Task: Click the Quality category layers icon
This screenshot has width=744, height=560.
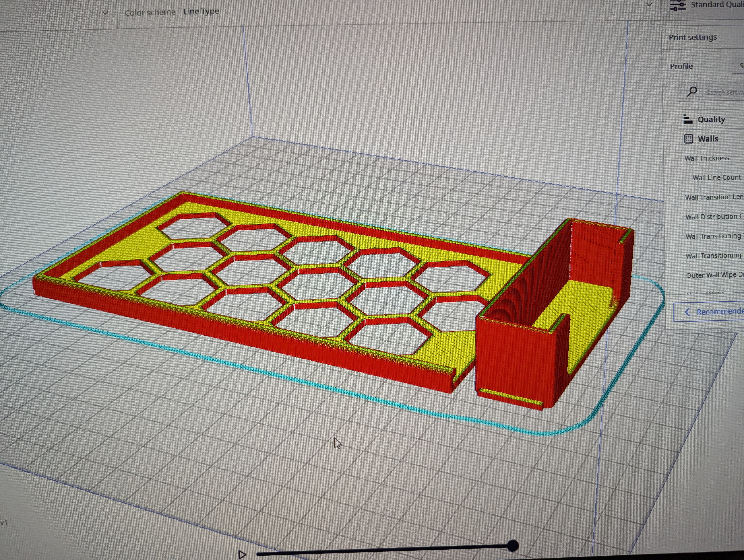Action: pyautogui.click(x=688, y=119)
